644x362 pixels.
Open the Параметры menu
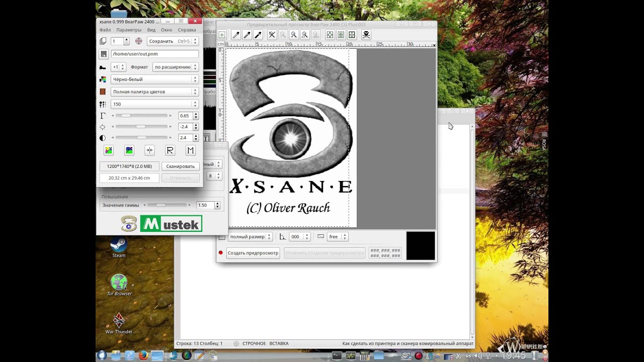click(x=129, y=30)
